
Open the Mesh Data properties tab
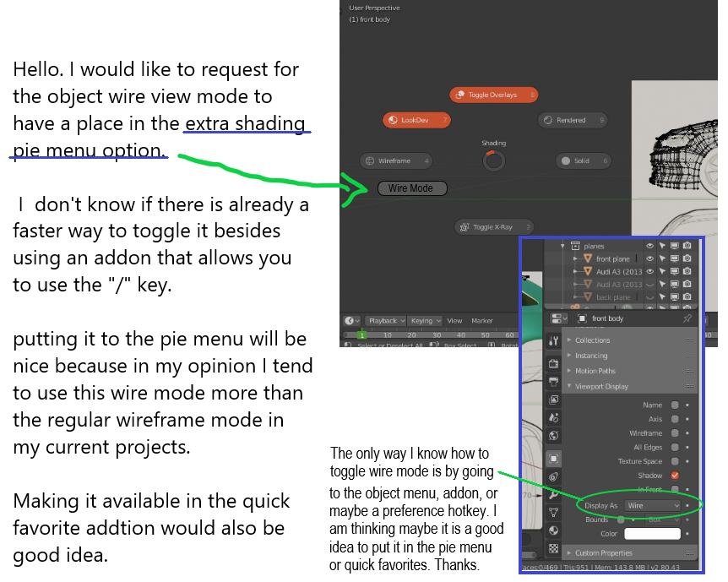point(553,513)
